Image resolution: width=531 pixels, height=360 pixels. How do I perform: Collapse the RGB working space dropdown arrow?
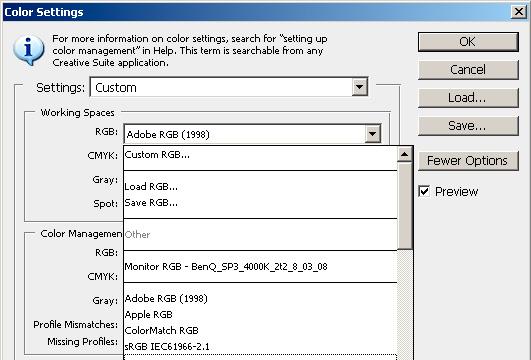tap(373, 134)
